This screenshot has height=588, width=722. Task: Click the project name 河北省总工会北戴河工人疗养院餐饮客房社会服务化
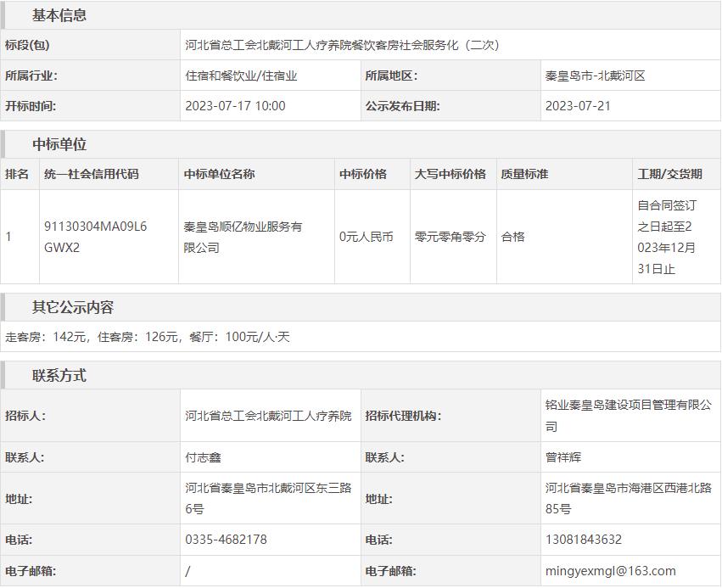[x=342, y=45]
